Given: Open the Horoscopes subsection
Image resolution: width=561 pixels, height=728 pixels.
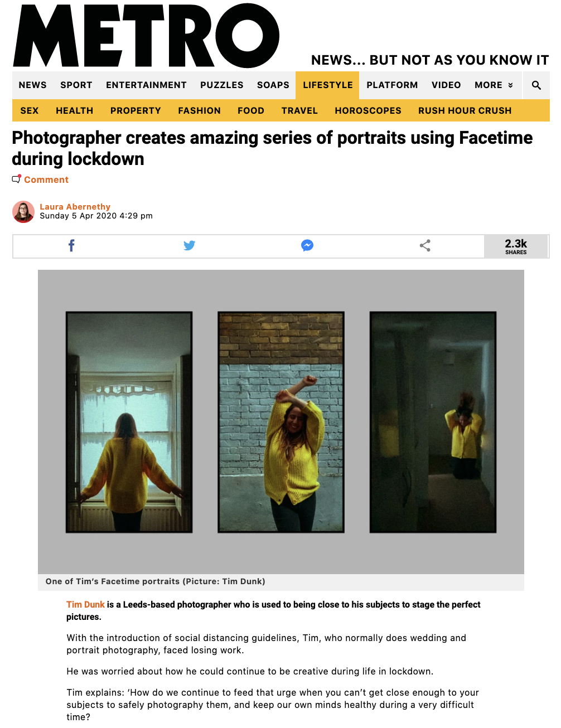Looking at the screenshot, I should pyautogui.click(x=368, y=110).
